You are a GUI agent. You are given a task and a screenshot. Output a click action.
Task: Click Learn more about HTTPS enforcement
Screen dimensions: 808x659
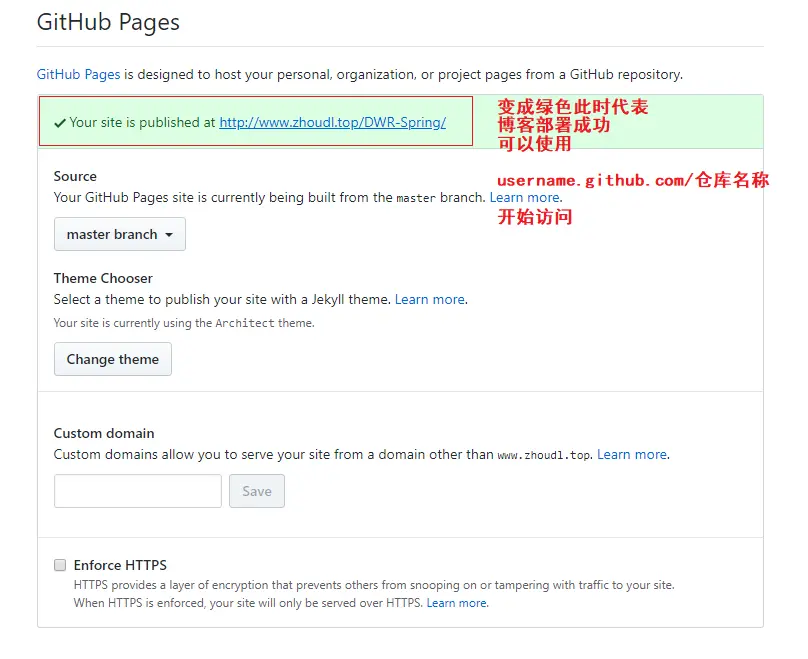(x=457, y=603)
